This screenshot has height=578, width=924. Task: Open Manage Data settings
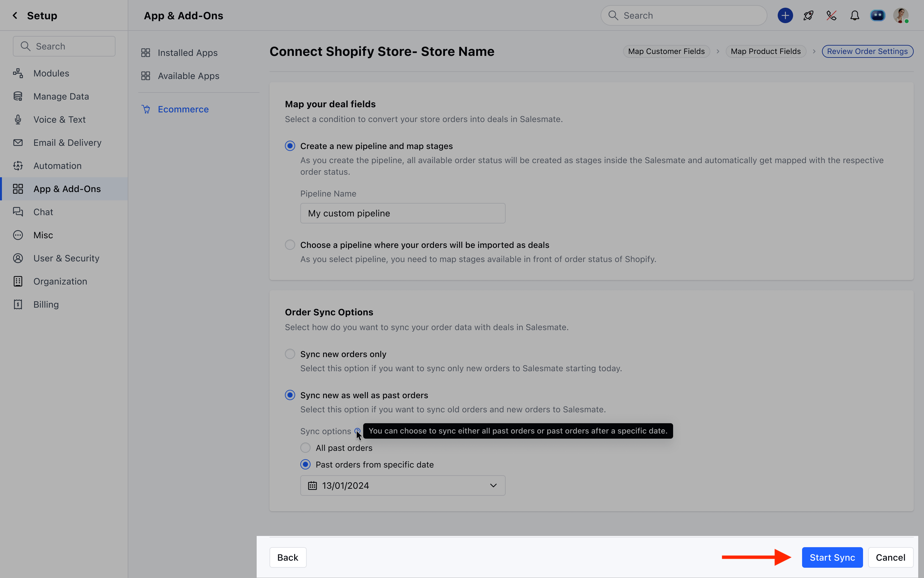61,96
